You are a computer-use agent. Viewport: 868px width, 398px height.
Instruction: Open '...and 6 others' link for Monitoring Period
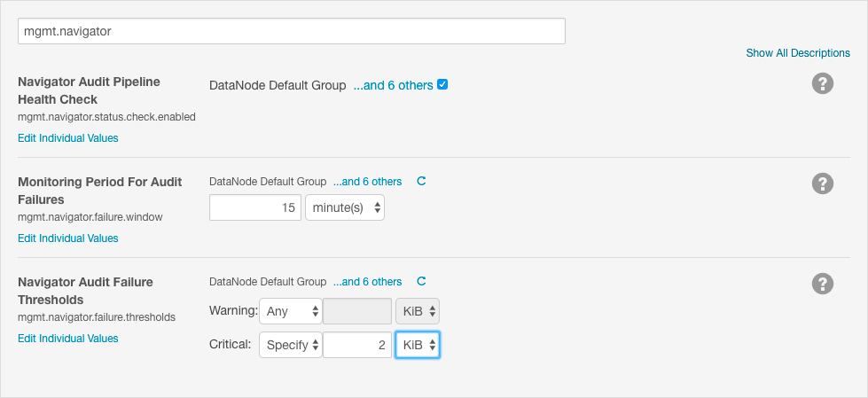click(368, 182)
